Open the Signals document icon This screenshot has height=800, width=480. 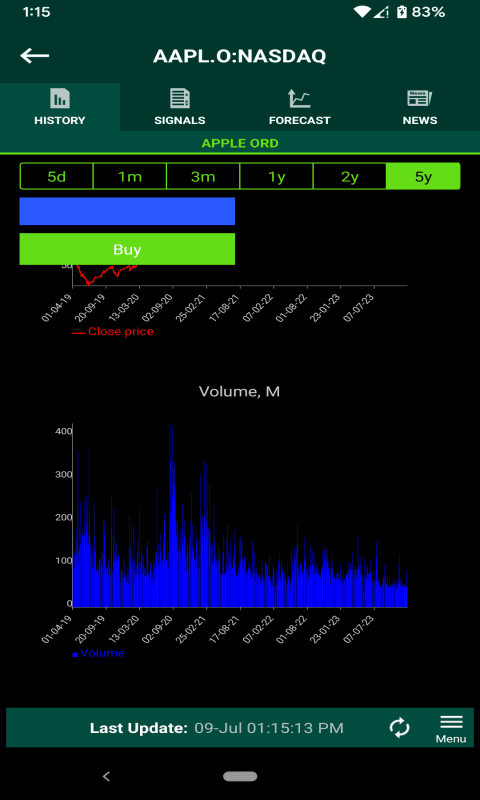180,98
